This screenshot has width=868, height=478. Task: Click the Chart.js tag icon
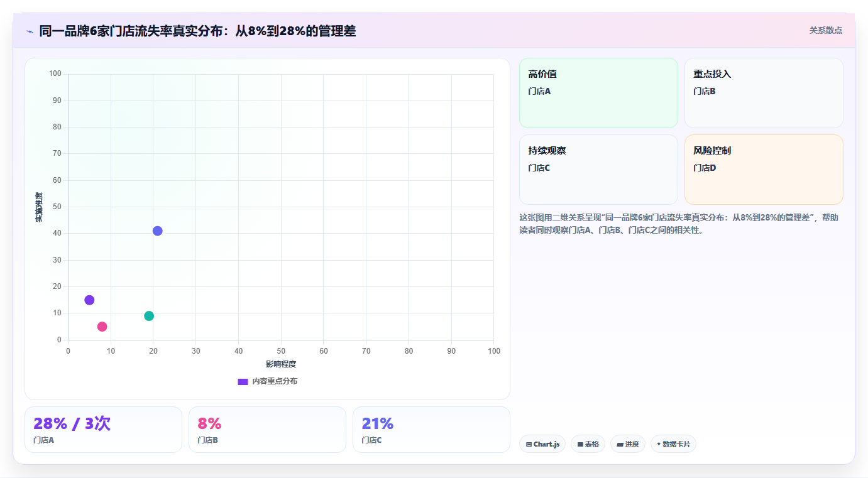point(529,444)
